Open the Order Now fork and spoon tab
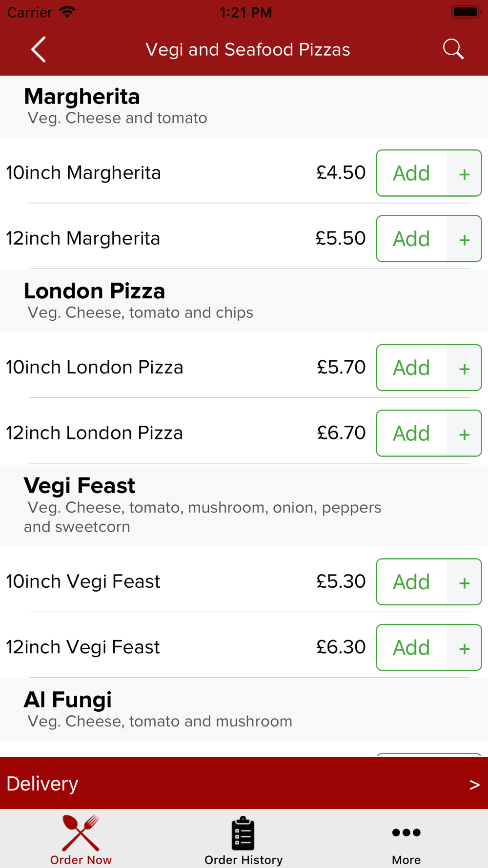This screenshot has height=868, width=488. coord(81,840)
